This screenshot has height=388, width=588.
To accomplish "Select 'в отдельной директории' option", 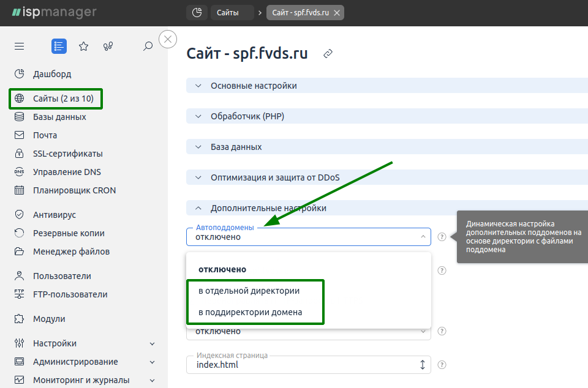I will click(249, 291).
